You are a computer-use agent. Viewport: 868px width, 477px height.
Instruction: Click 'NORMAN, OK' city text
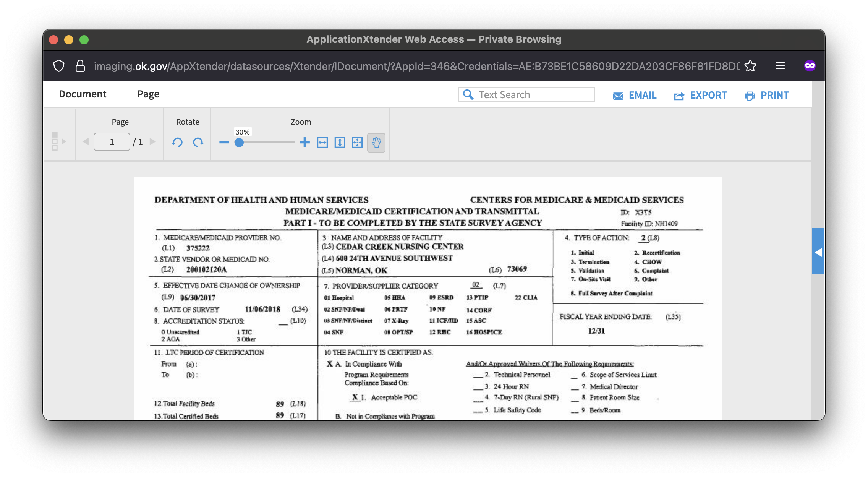[361, 270]
